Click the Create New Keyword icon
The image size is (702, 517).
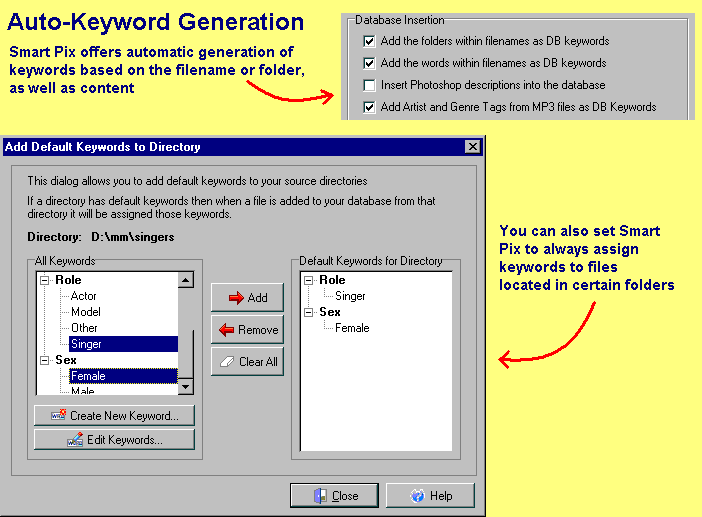click(x=59, y=415)
